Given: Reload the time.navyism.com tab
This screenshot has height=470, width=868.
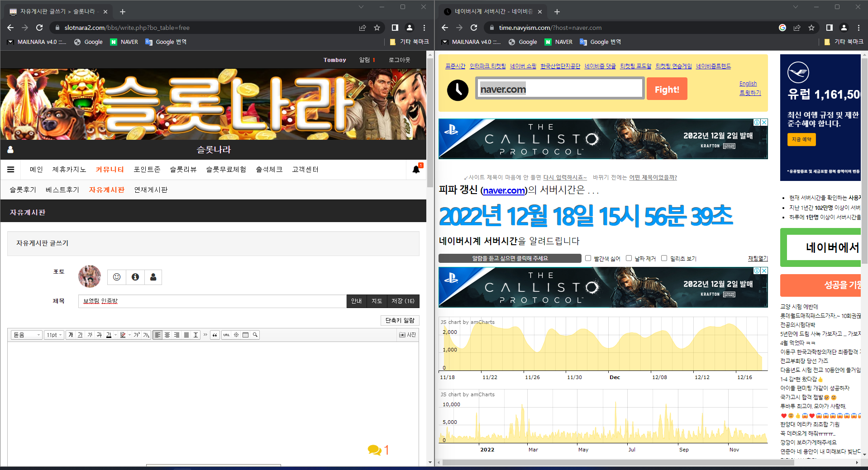Looking at the screenshot, I should (x=474, y=28).
